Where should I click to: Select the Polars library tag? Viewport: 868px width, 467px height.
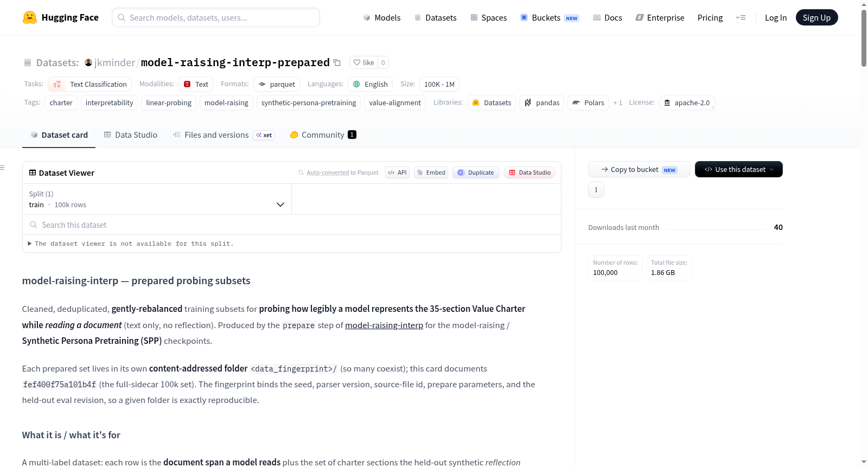[588, 103]
